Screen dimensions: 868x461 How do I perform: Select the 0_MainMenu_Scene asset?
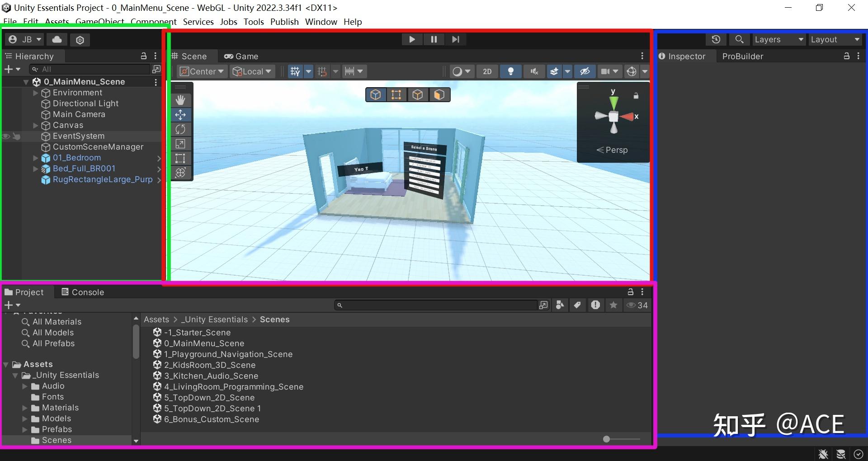point(204,343)
